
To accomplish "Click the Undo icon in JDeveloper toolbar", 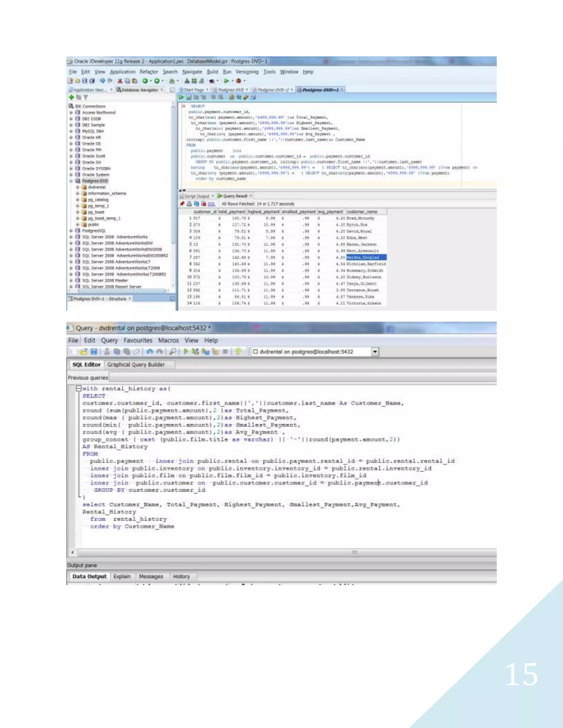I will tap(102, 81).
